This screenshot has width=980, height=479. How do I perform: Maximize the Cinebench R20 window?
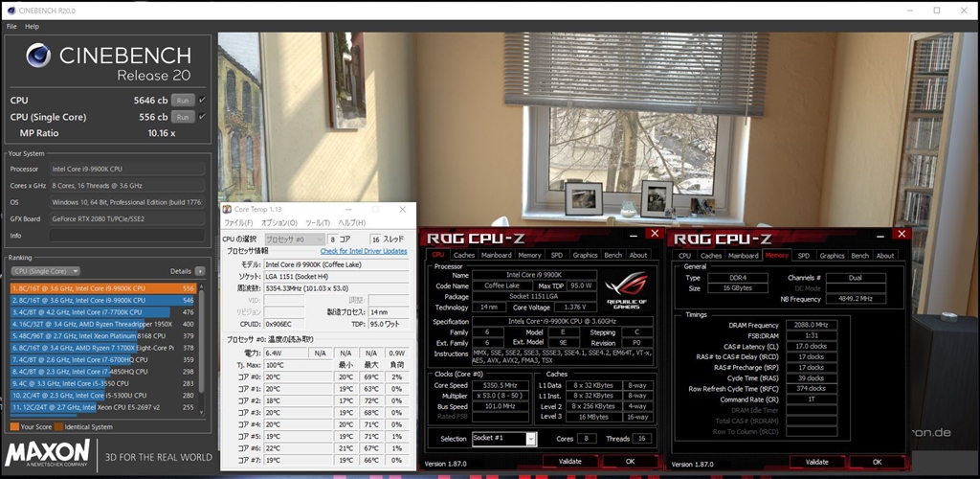pyautogui.click(x=936, y=10)
